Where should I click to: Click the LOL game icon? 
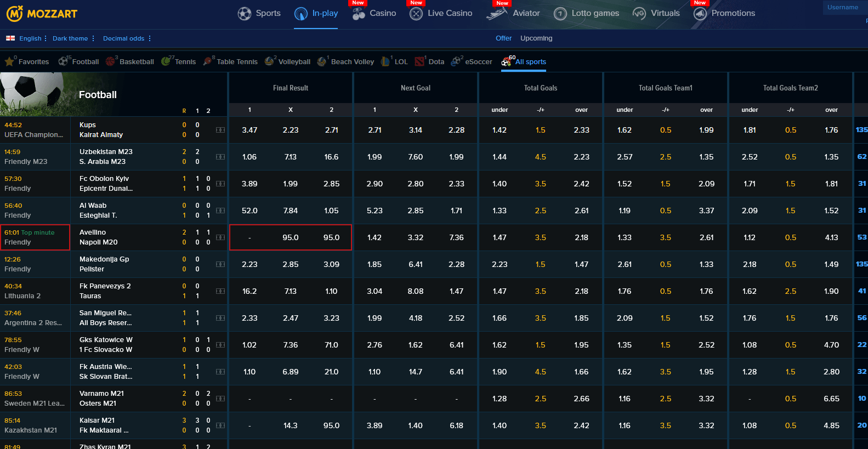(x=385, y=61)
